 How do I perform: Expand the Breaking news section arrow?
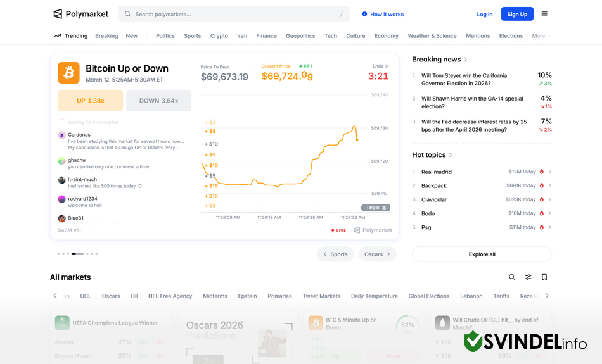(466, 60)
